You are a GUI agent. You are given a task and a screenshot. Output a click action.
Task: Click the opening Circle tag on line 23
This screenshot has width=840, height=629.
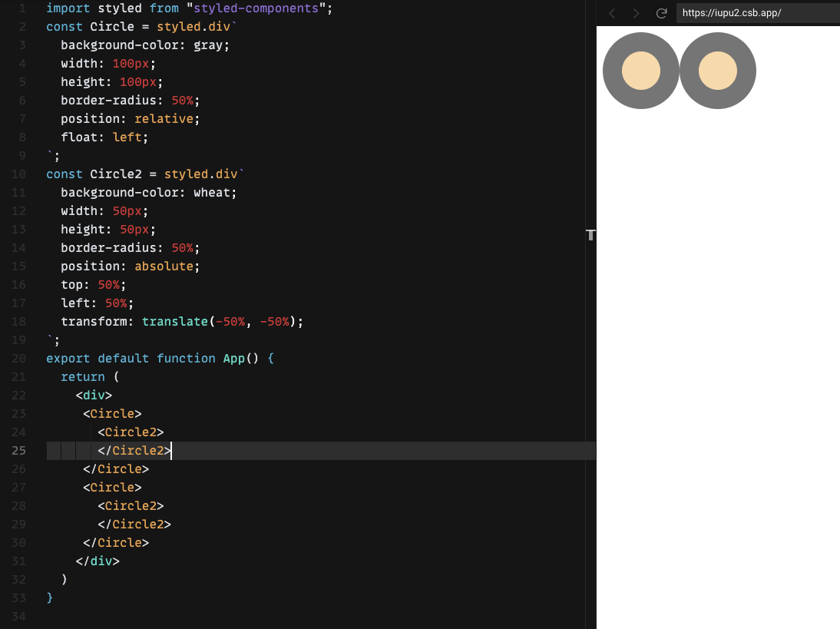click(x=111, y=413)
